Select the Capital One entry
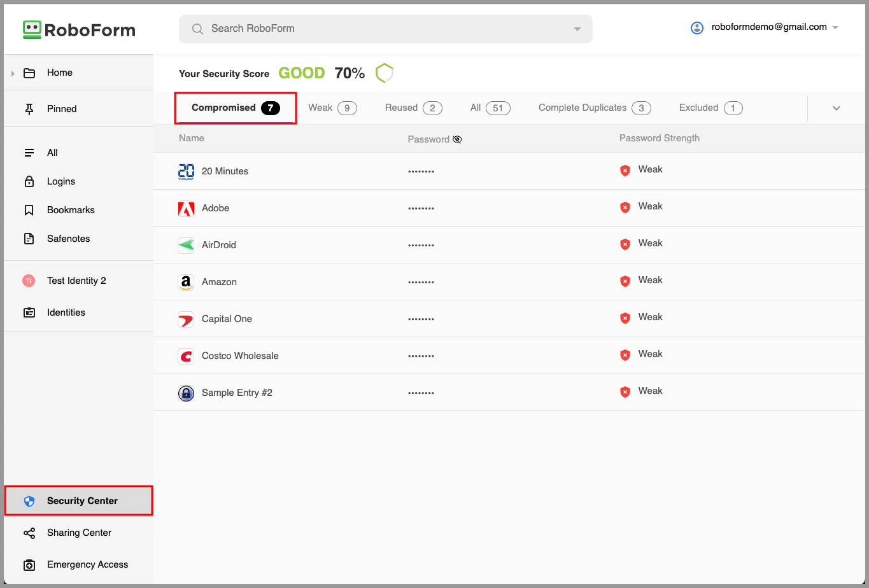The height and width of the screenshot is (588, 869). click(x=227, y=319)
